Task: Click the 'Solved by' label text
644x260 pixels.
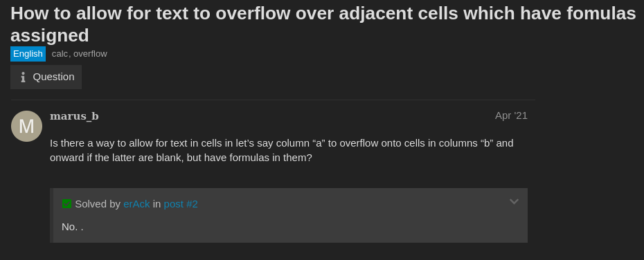Action: pyautogui.click(x=98, y=204)
